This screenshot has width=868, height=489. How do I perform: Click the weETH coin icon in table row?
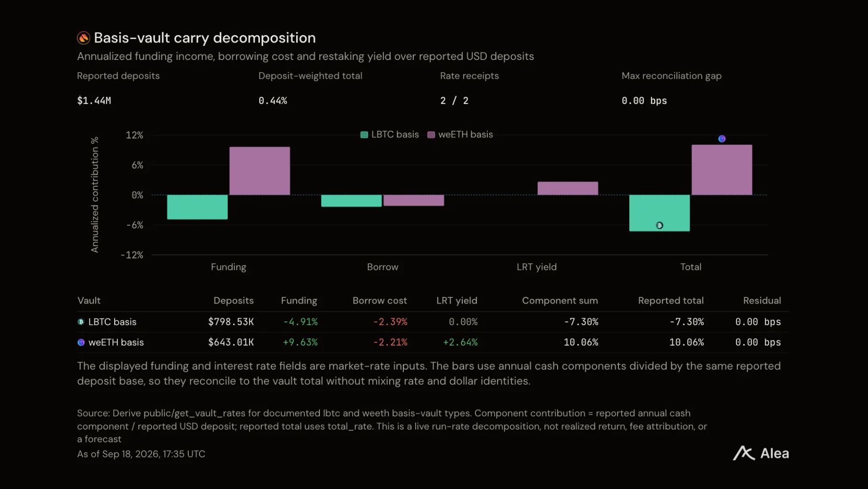coord(81,342)
